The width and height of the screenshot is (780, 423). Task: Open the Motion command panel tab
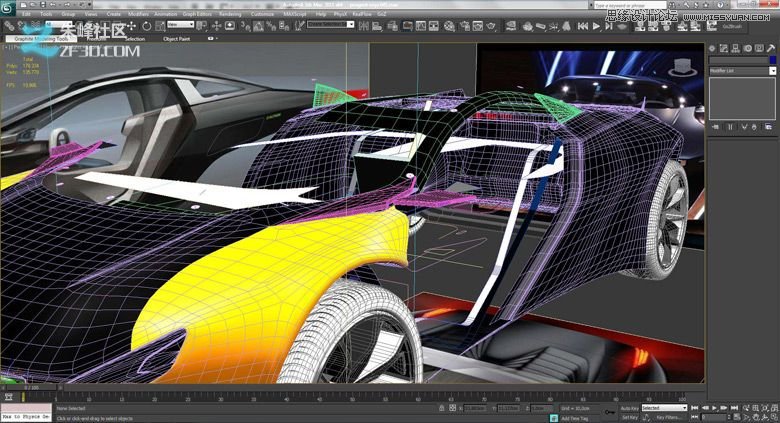click(747, 48)
